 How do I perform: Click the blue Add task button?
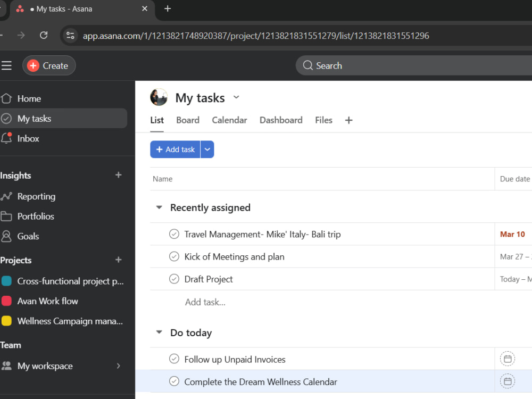175,149
